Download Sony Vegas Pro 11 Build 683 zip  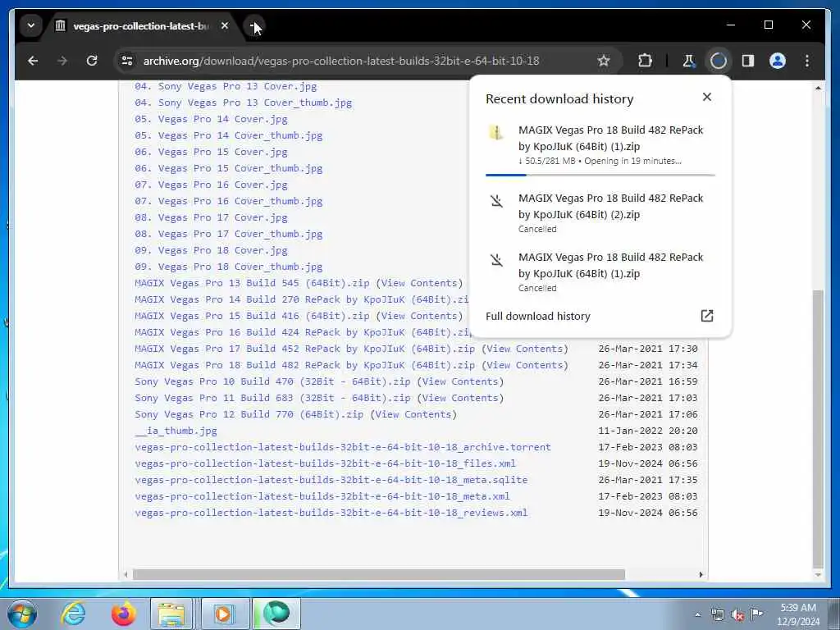tap(272, 398)
